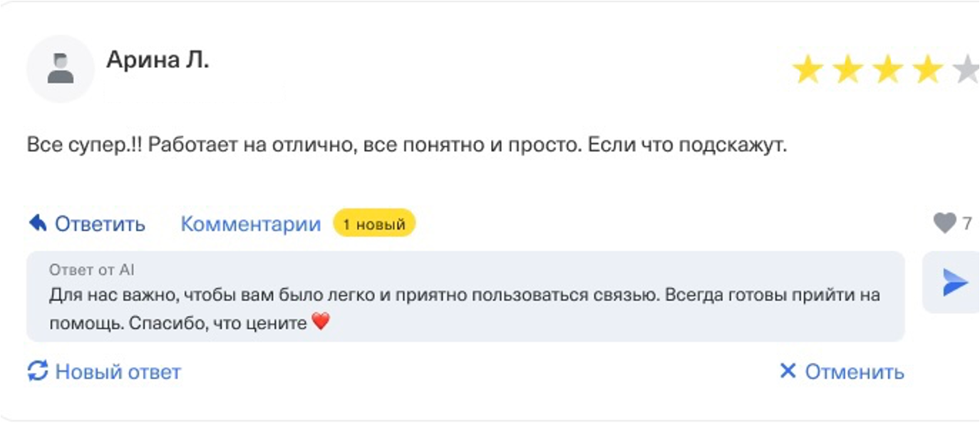Click the review text about Все супер
Viewport: 980px width, 423px height.
click(x=406, y=146)
